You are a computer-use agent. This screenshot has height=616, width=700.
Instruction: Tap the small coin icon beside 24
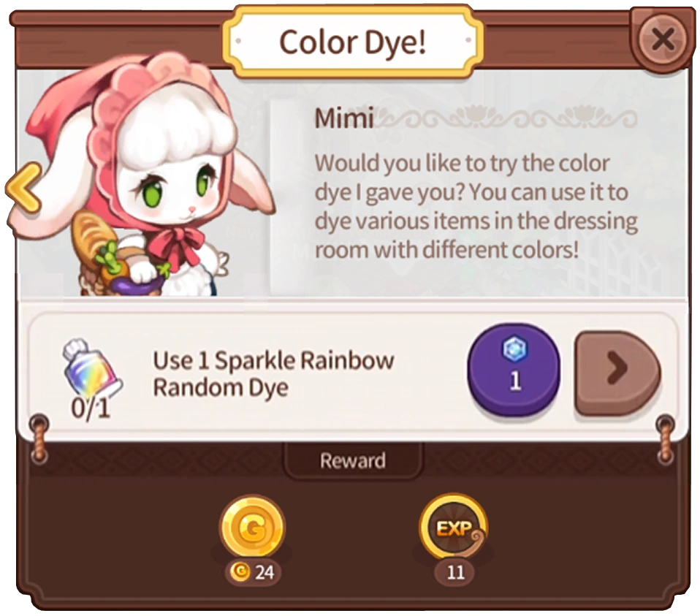241,572
